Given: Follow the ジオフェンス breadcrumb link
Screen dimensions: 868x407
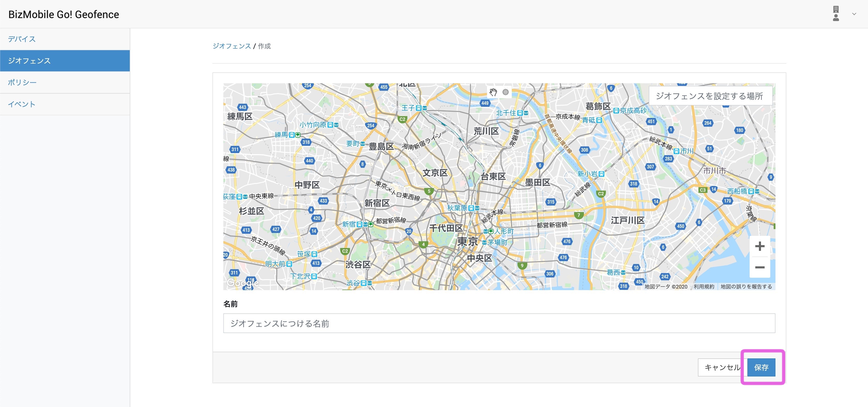Looking at the screenshot, I should (232, 46).
